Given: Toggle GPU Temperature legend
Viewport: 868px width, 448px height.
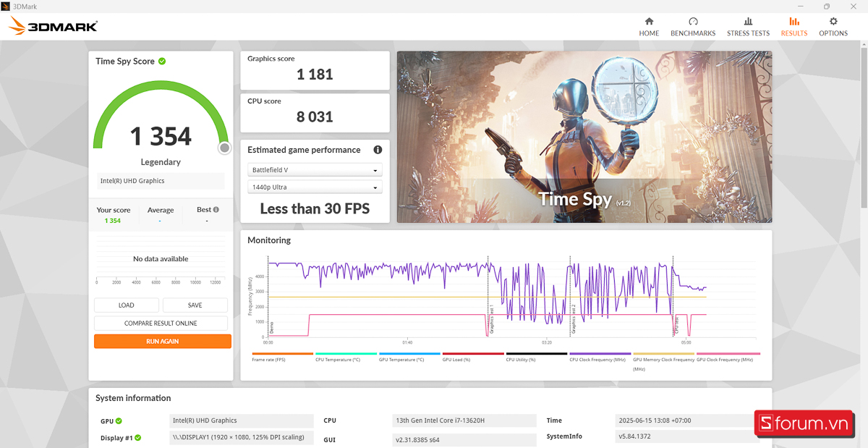Looking at the screenshot, I should (409, 358).
